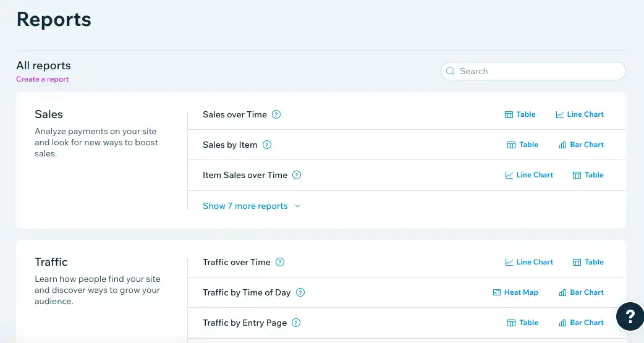This screenshot has width=644, height=343.
Task: Open Traffic over Time as Table
Action: (x=588, y=262)
